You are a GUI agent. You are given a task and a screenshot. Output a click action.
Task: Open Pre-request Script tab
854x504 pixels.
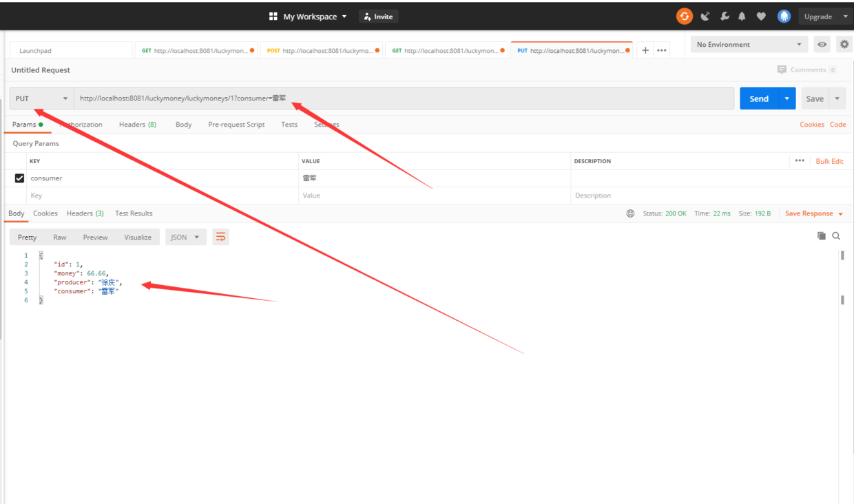coord(236,125)
